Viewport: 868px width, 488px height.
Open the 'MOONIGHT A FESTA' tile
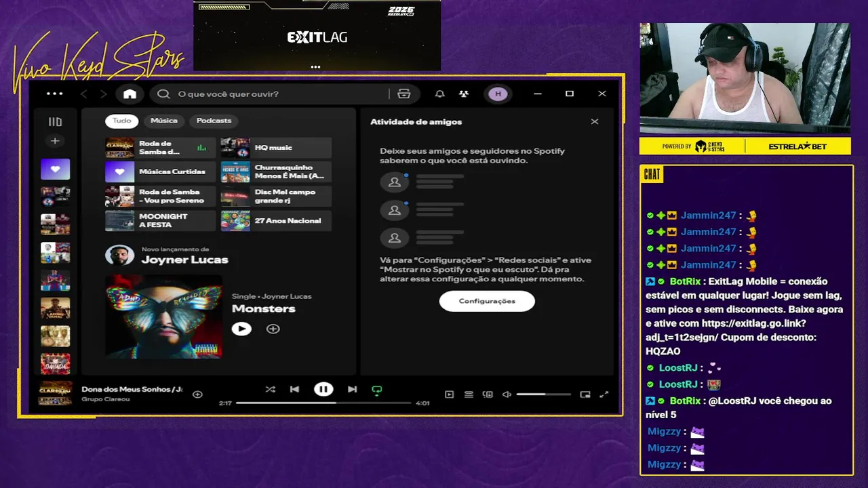click(x=160, y=220)
